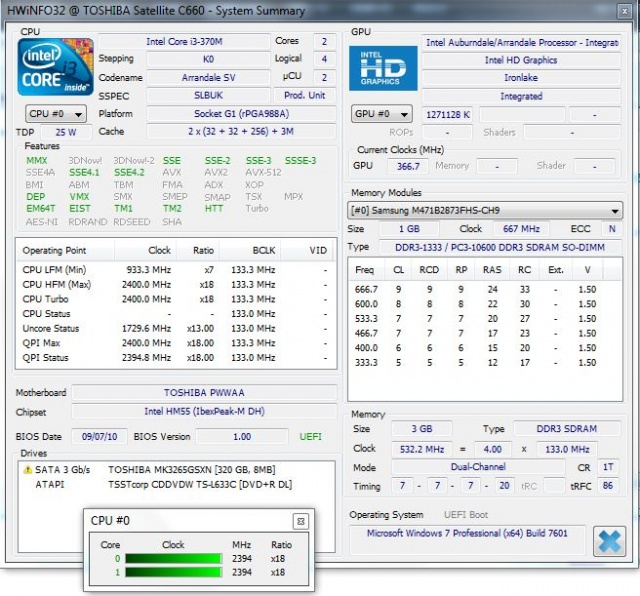Viewport: 640px width, 596px height.
Task: Click the blue X close button icon
Action: [609, 541]
